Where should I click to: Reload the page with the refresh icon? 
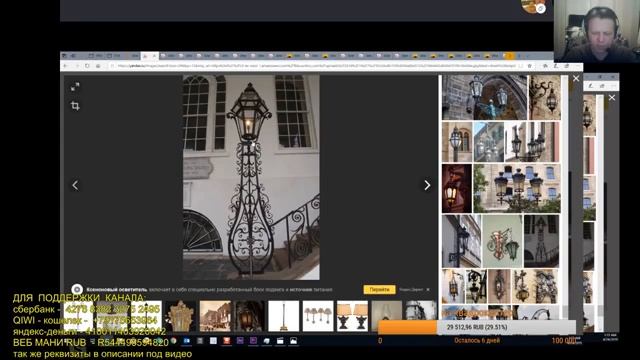click(x=87, y=66)
